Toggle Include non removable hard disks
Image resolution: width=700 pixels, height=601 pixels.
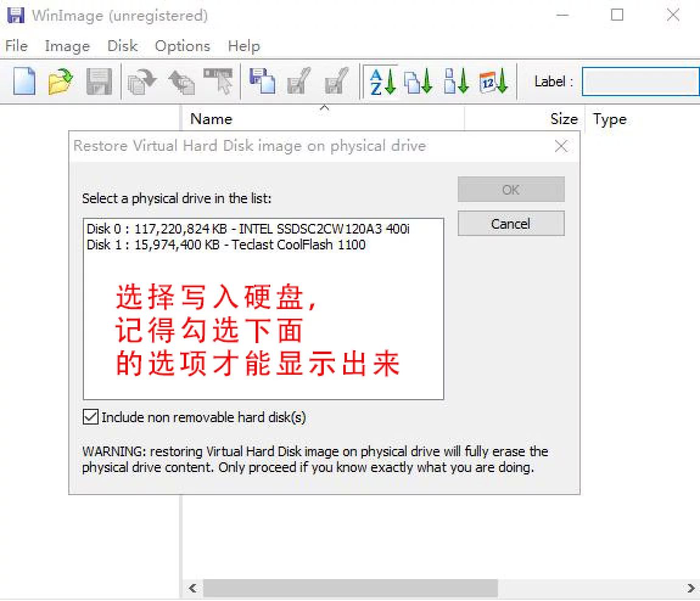(90, 417)
